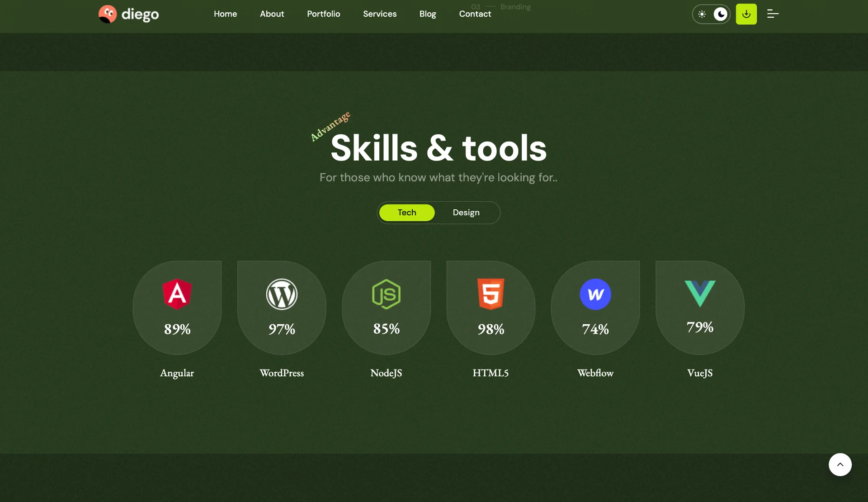Open the Services menu item
The image size is (868, 502).
coord(380,14)
